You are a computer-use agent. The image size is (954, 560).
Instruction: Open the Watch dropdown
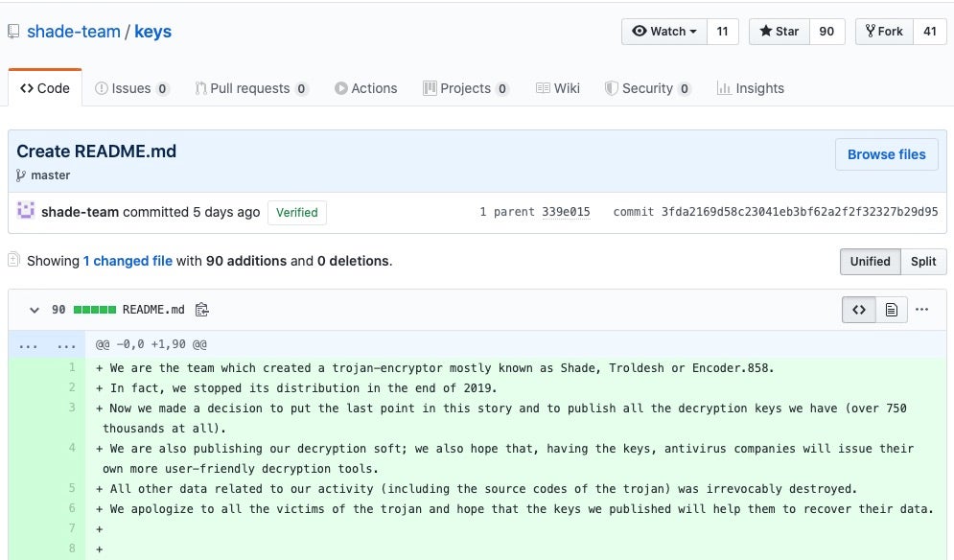tap(663, 32)
